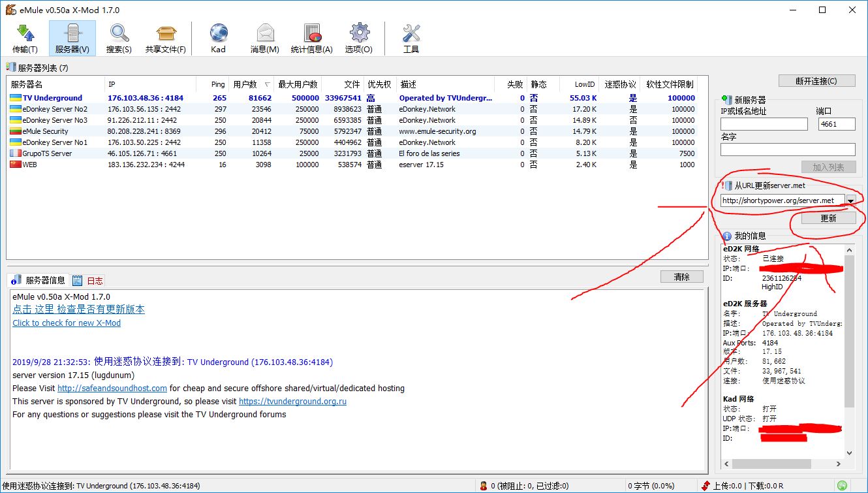Click the 从URL更新server.met section icon
This screenshot has width=868, height=493.
726,185
